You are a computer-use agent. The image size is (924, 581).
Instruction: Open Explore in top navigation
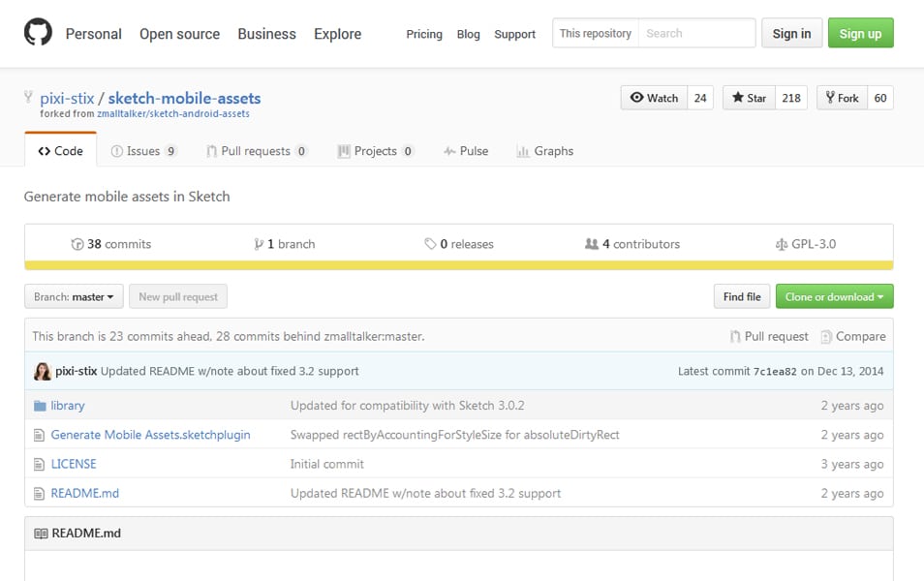click(338, 34)
